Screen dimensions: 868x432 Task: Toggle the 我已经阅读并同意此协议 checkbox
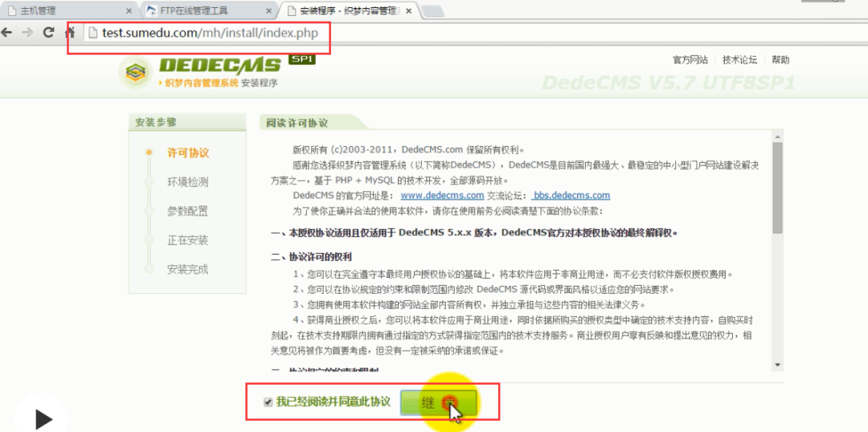pyautogui.click(x=268, y=401)
